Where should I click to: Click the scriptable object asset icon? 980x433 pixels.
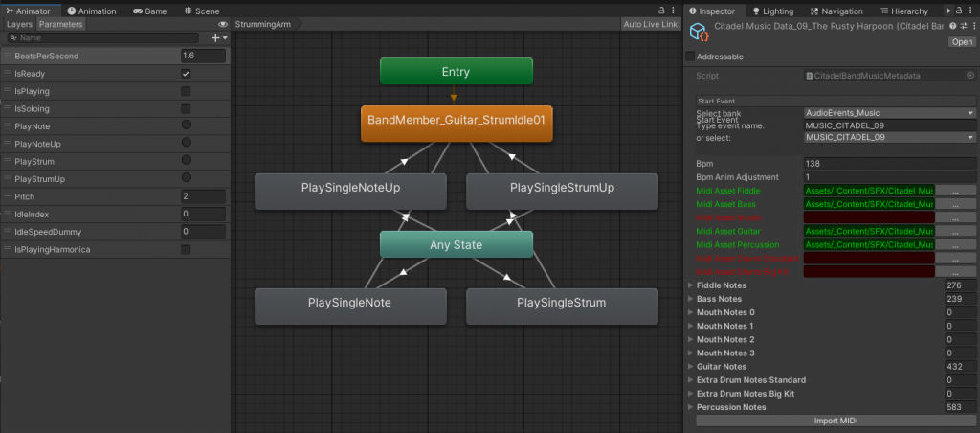(700, 34)
